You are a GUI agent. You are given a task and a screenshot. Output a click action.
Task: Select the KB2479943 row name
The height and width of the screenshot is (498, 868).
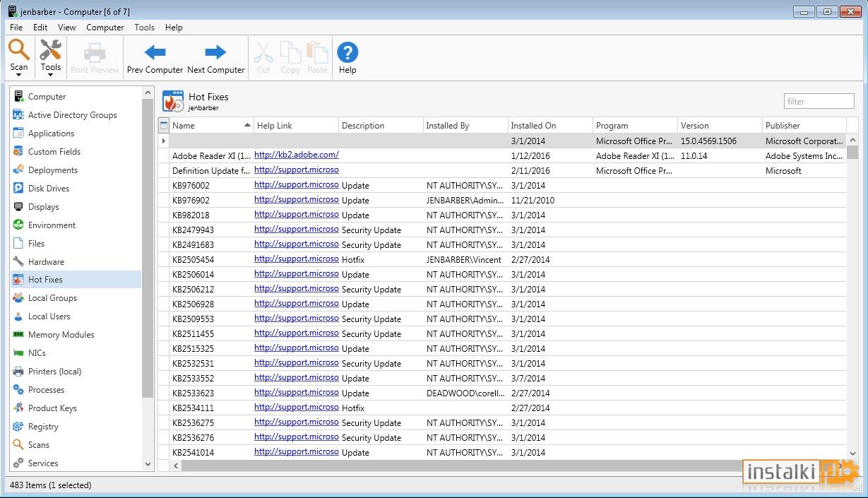(x=193, y=230)
